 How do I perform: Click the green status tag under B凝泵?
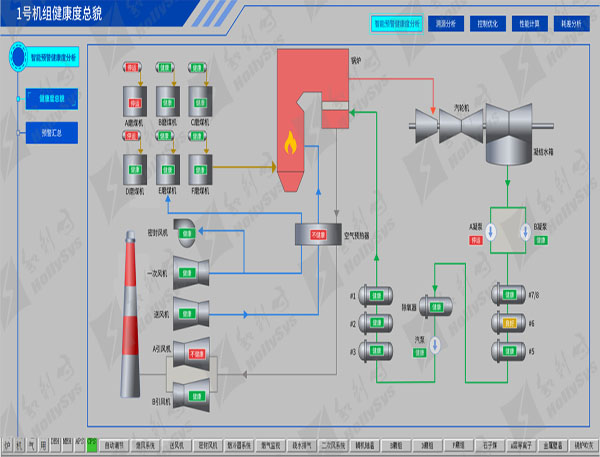coord(541,240)
